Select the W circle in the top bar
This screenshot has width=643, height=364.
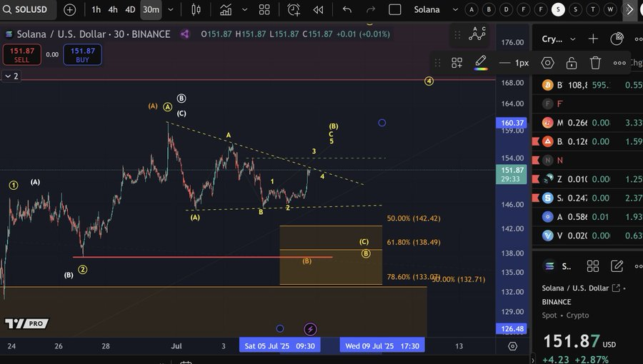610,9
